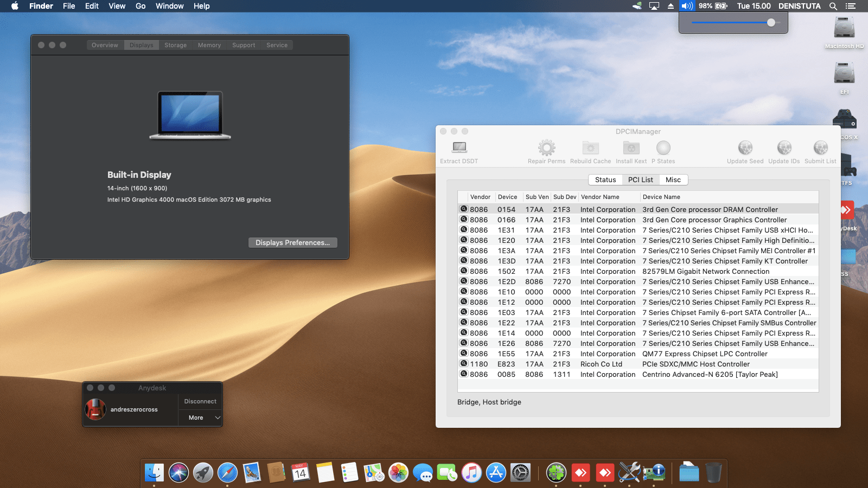Open iTunes from the Dock

click(x=471, y=473)
